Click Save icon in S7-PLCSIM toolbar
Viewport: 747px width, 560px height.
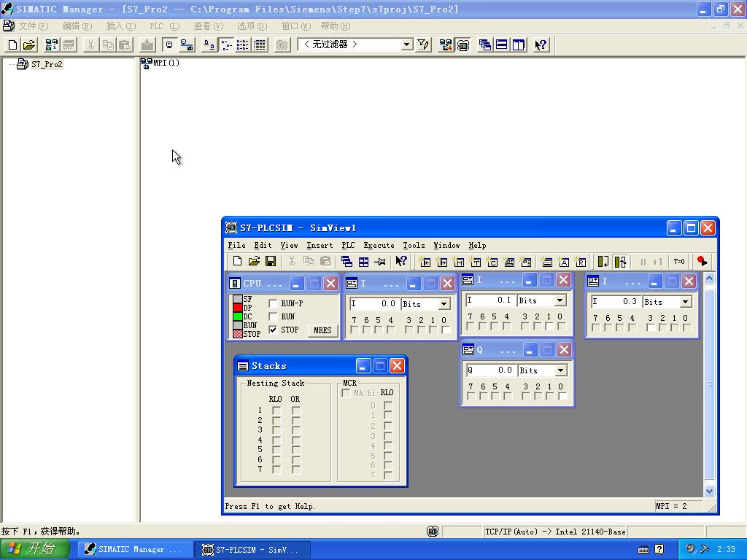(x=271, y=262)
